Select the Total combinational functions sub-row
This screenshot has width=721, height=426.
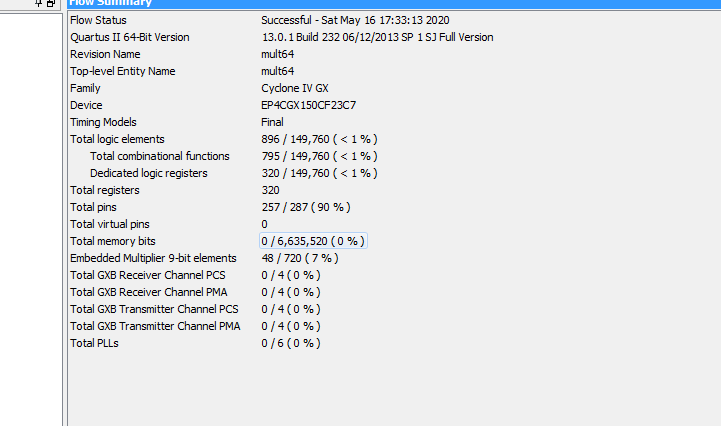[x=394, y=156]
